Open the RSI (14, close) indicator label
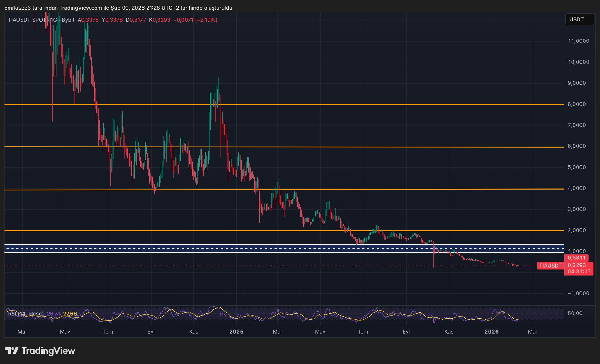 [x=26, y=314]
